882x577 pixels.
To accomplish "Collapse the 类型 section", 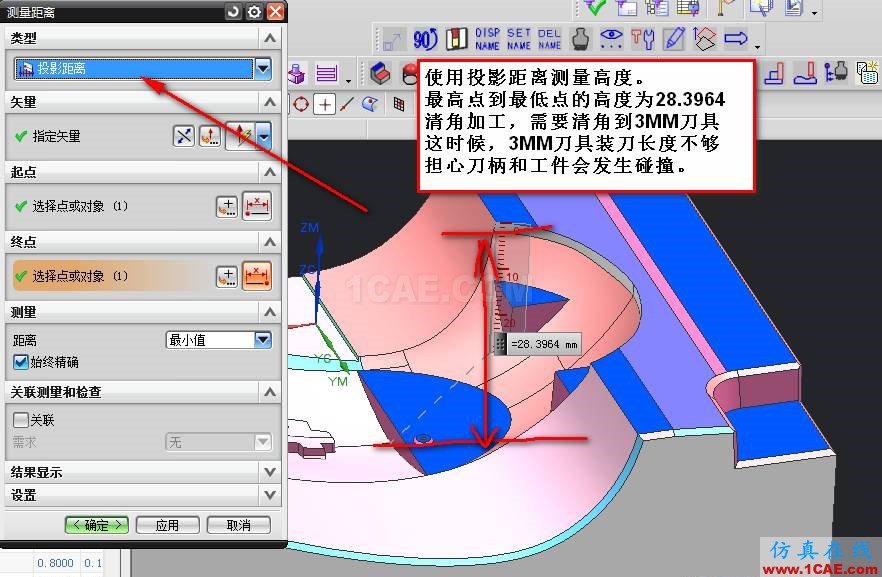I will (270, 38).
